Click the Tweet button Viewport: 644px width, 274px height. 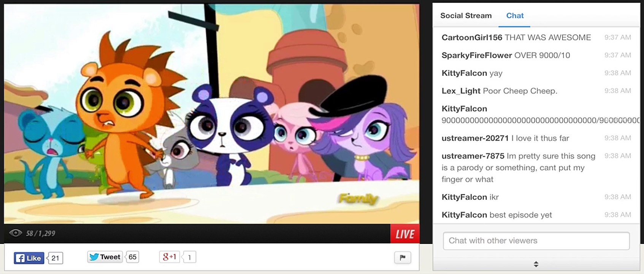105,257
